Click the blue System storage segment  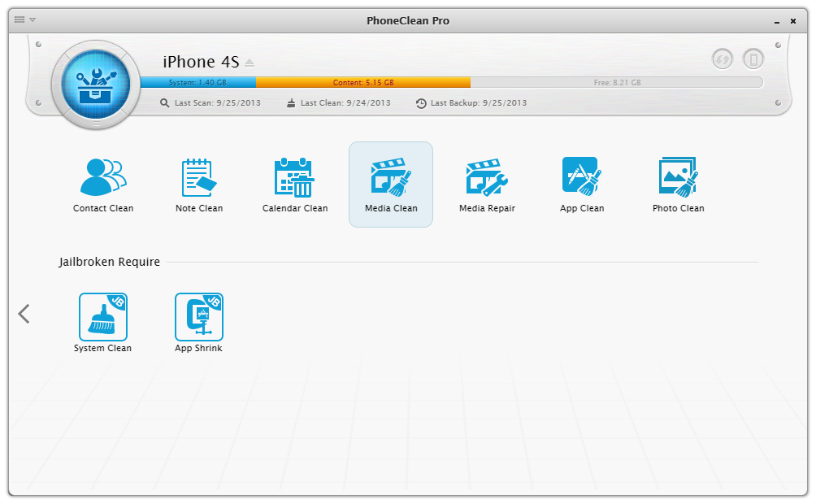(x=197, y=83)
